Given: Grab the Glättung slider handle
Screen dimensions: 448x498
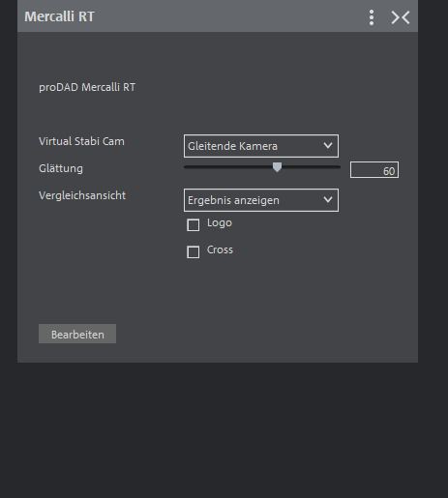Looking at the screenshot, I should (x=277, y=167).
